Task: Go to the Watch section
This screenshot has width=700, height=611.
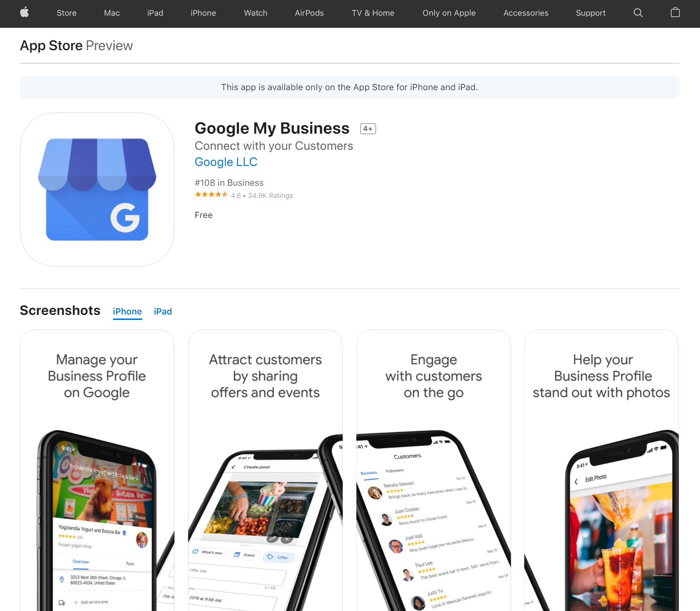Action: [256, 13]
